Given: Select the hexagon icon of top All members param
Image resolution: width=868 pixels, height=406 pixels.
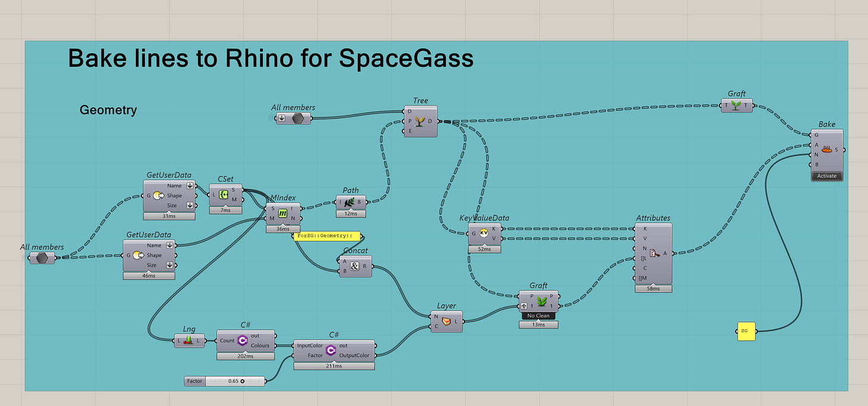Looking at the screenshot, I should [x=298, y=118].
